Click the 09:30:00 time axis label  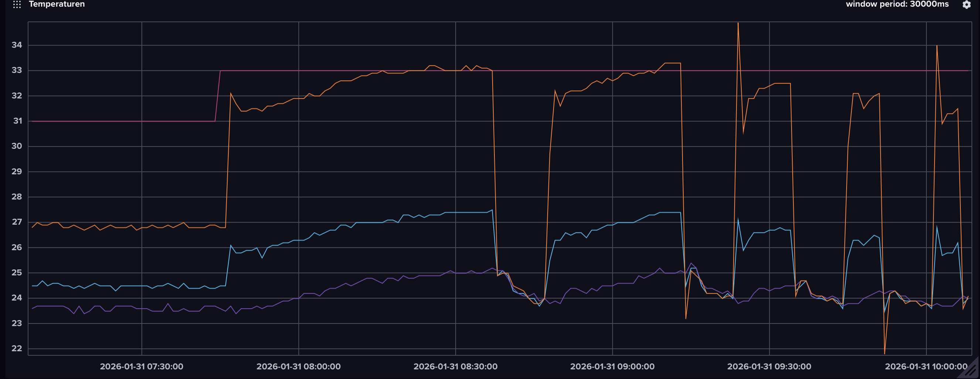coord(769,366)
